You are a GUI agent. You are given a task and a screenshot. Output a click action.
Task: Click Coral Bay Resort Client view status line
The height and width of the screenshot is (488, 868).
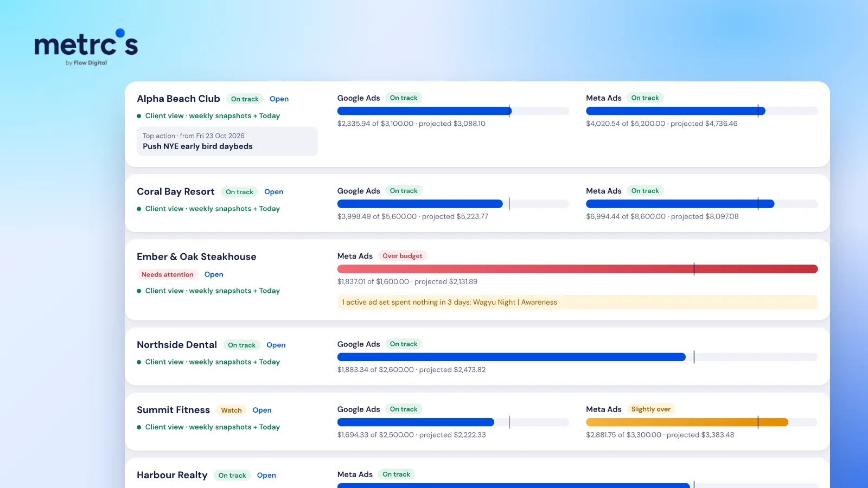point(208,209)
